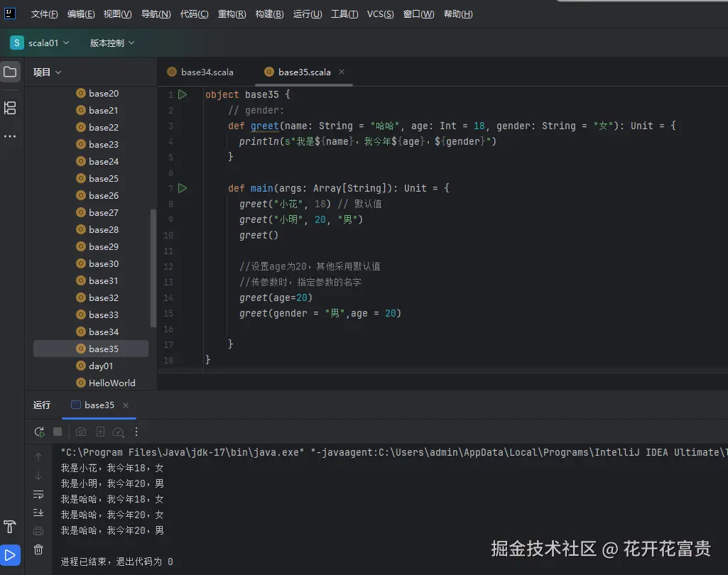Click the println call on line 4
This screenshot has height=575, width=728.
(x=259, y=141)
